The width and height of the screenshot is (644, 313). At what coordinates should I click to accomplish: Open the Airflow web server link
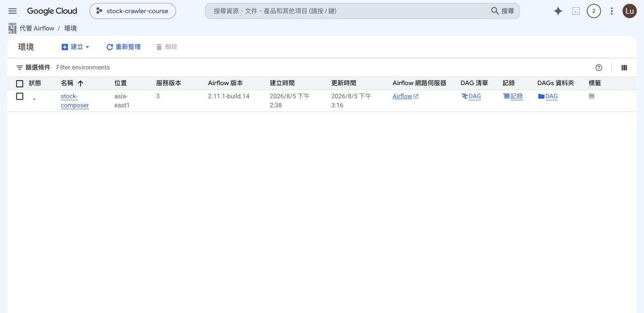point(405,96)
